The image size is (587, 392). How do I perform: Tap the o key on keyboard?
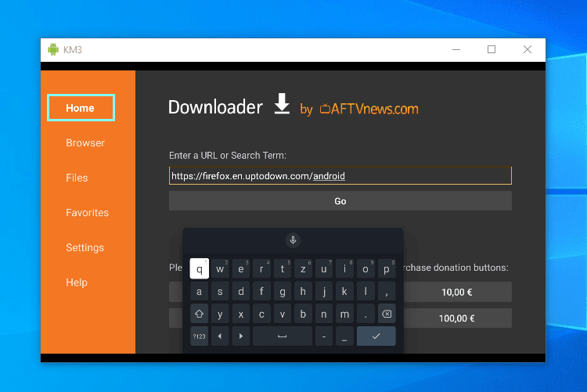(366, 268)
